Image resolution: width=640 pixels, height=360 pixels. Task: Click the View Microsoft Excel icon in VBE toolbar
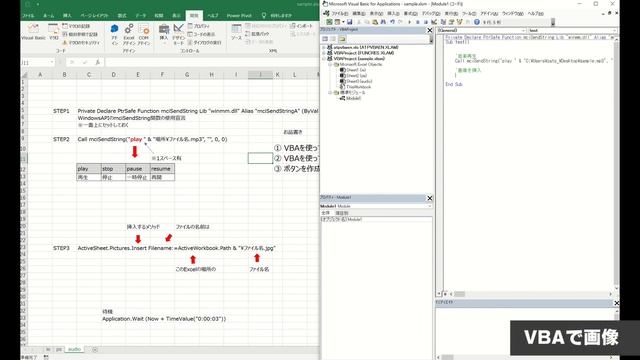(x=329, y=22)
